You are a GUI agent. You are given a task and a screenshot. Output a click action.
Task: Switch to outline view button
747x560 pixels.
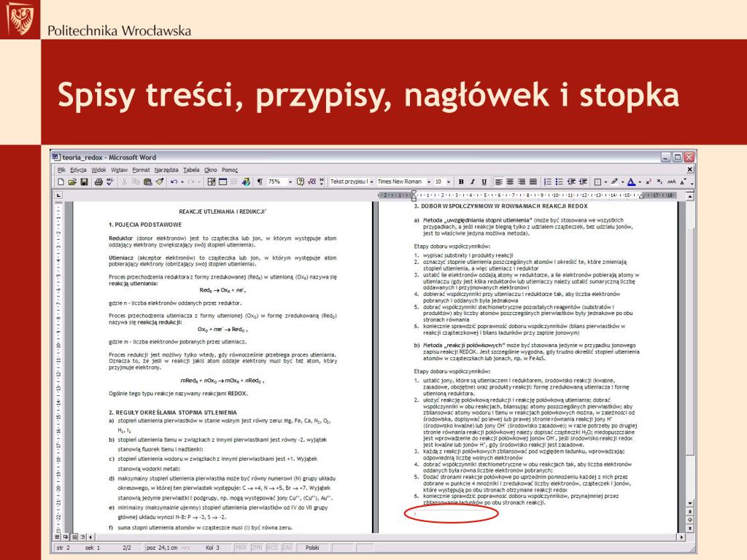pyautogui.click(x=82, y=537)
